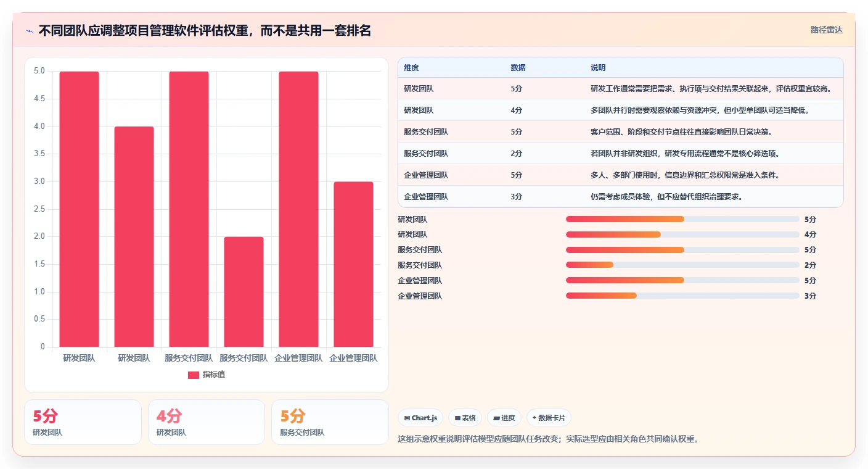Click the 0.5 y-axis tick label
The width and height of the screenshot is (868, 469).
[39, 319]
